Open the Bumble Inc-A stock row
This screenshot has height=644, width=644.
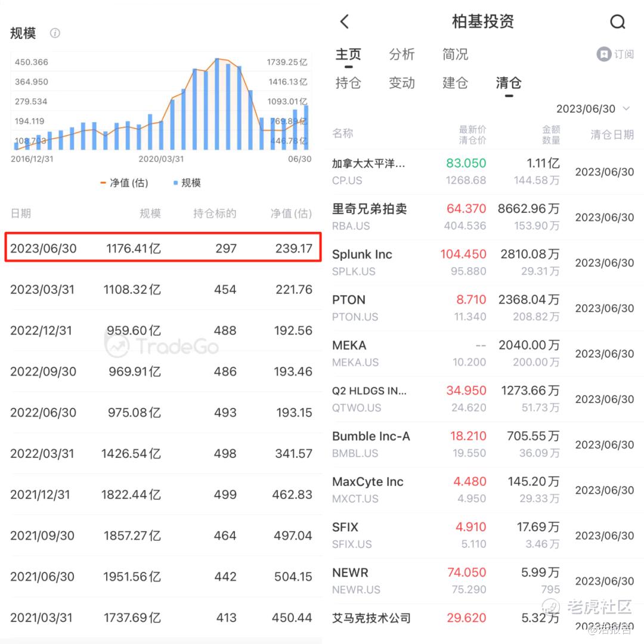click(483, 445)
